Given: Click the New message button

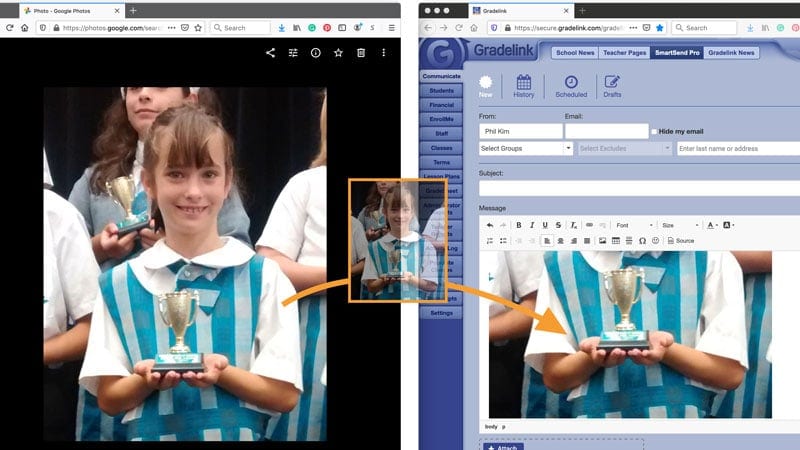Looking at the screenshot, I should [486, 86].
